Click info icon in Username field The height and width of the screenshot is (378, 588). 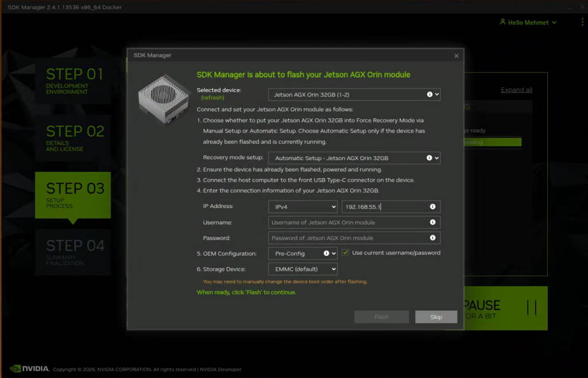[433, 222]
